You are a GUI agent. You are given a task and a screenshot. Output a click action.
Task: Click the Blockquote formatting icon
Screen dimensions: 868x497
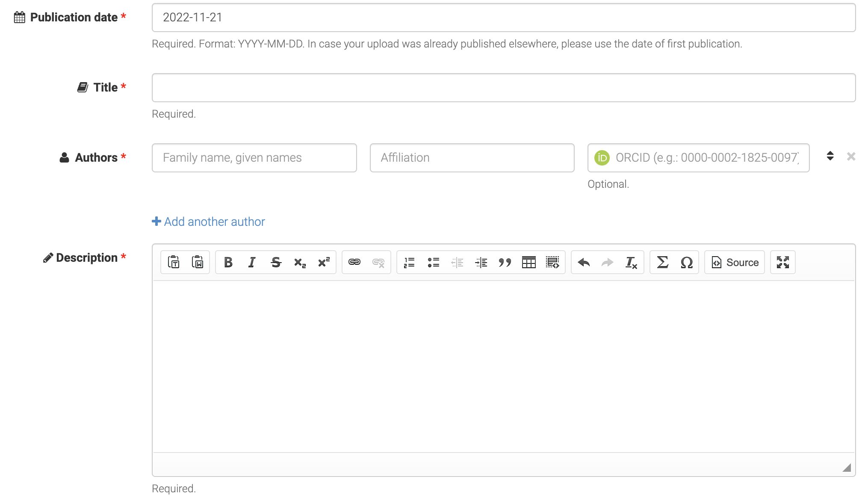(x=505, y=263)
